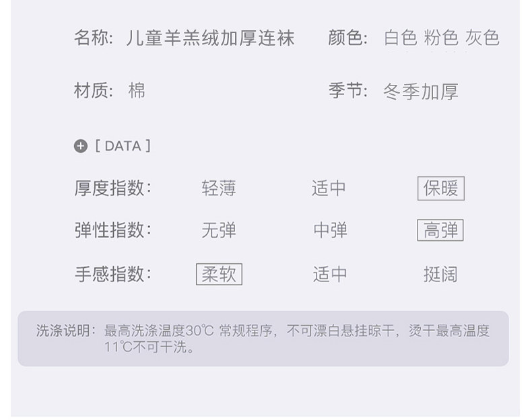Select 无弹 for elasticity index
This screenshot has width=532, height=420.
pyautogui.click(x=219, y=231)
